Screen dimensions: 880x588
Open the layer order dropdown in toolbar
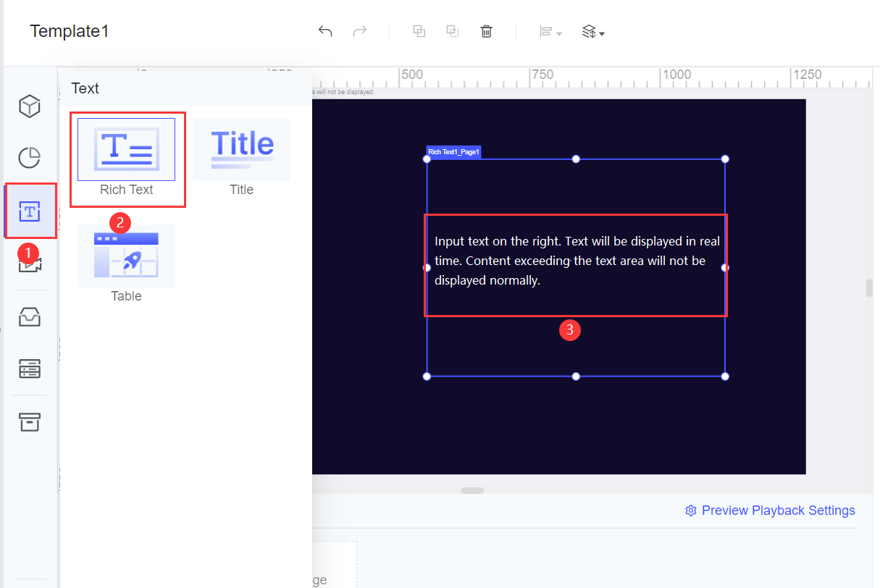[x=592, y=31]
